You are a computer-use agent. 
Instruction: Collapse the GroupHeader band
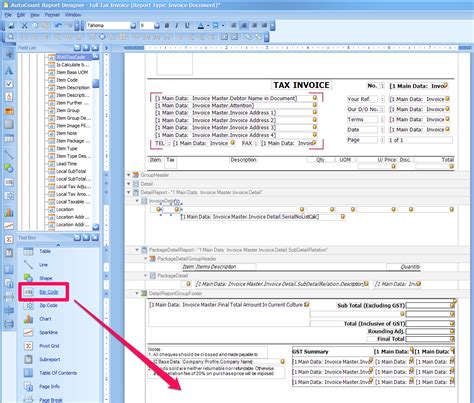pos(129,175)
